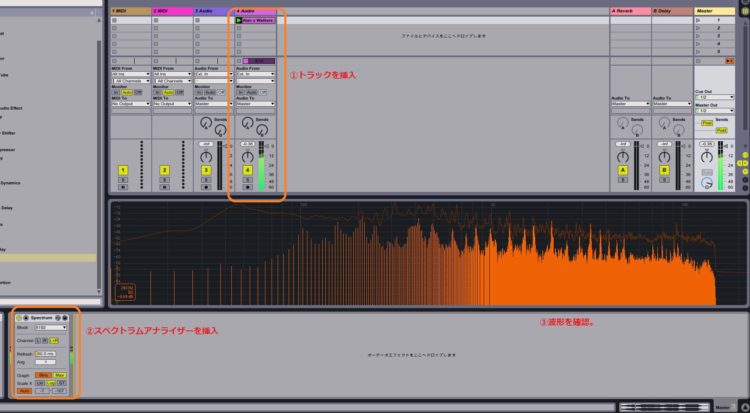The image size is (750, 413).
Task: Toggle Spectrum Graph Bins button
Action: click(x=43, y=376)
